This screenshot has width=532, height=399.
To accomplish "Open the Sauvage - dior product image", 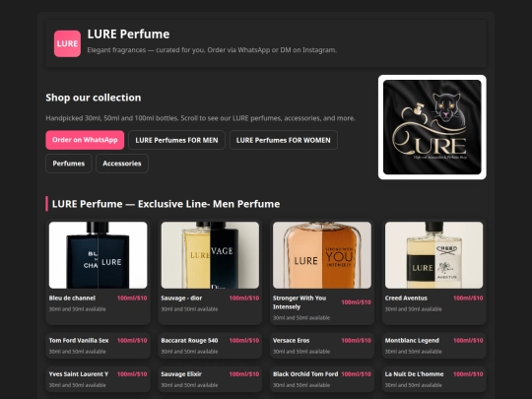I will [210, 255].
